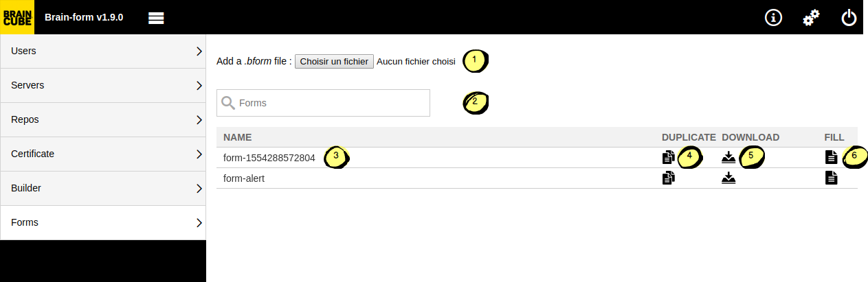Expand the Repos sidebar section

pos(103,119)
